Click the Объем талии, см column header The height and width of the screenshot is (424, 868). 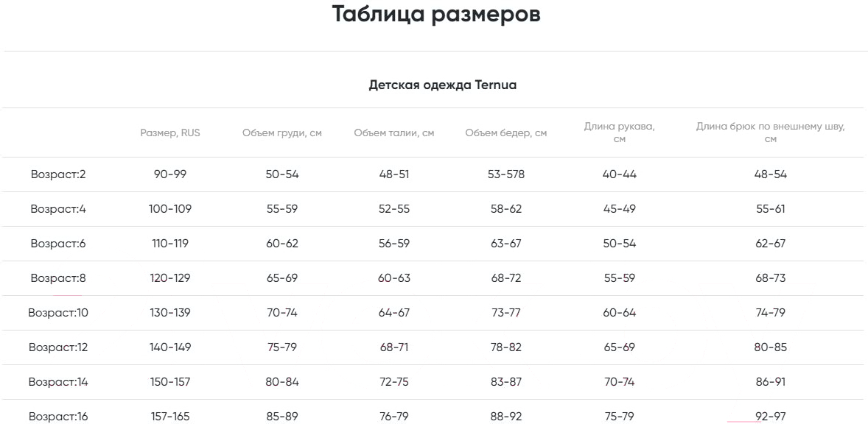tap(394, 133)
